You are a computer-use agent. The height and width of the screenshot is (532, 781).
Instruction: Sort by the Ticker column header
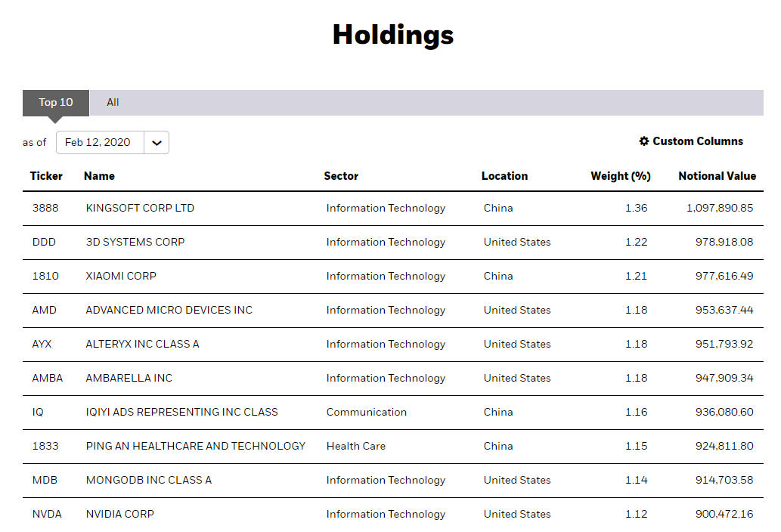click(x=46, y=176)
